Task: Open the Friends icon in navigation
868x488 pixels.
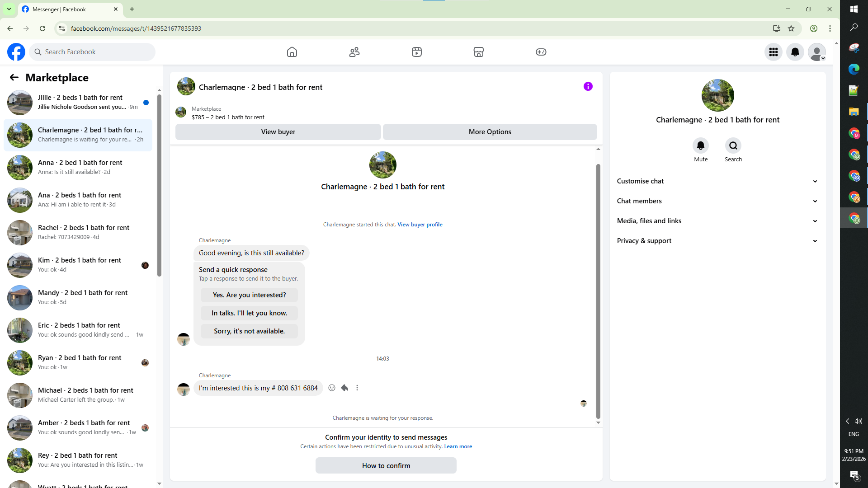Action: tap(354, 52)
